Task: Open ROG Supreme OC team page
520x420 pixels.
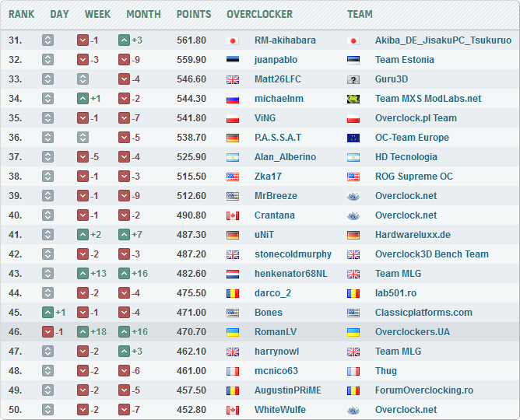Action: (414, 177)
